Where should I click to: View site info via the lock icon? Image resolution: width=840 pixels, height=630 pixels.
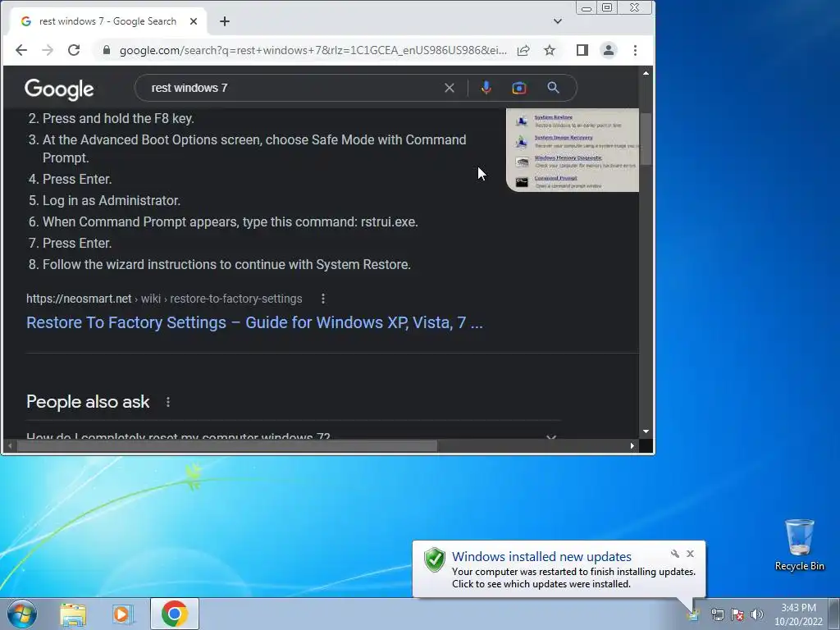107,50
